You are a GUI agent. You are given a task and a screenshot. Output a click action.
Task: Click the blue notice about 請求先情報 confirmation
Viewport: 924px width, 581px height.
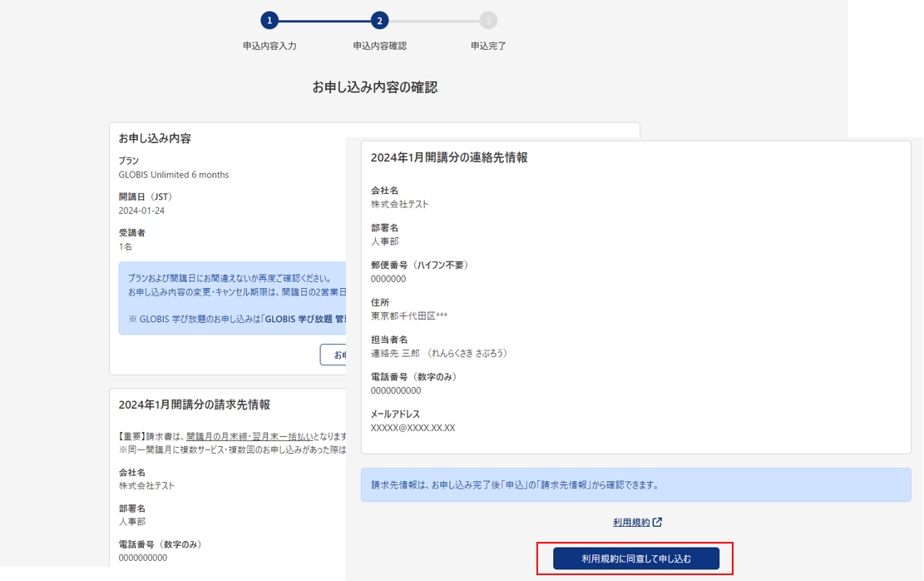pyautogui.click(x=636, y=484)
